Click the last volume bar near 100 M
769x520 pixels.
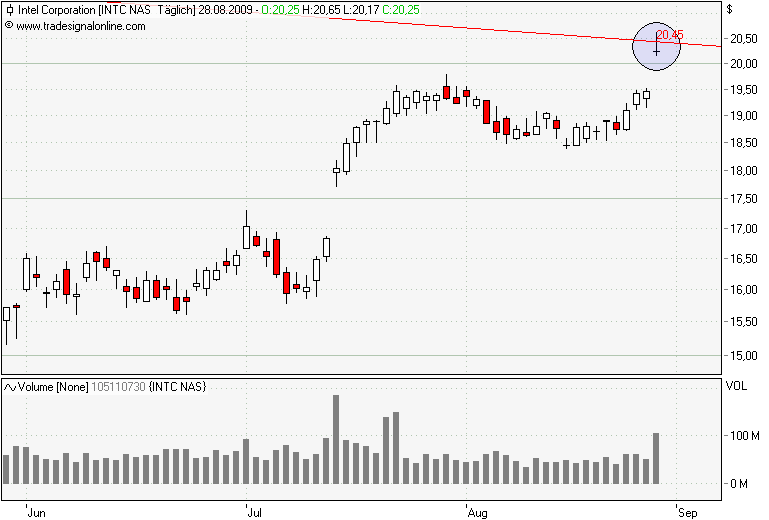[x=656, y=459]
